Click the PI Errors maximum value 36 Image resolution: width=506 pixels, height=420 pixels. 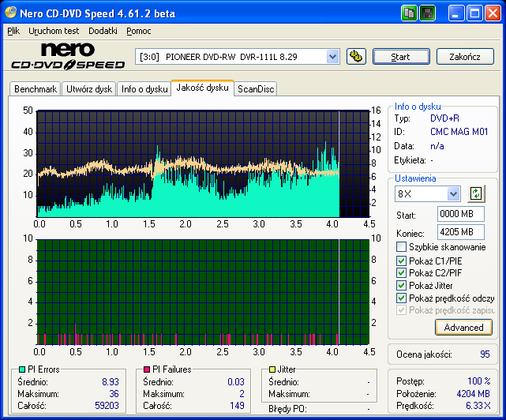tap(114, 394)
